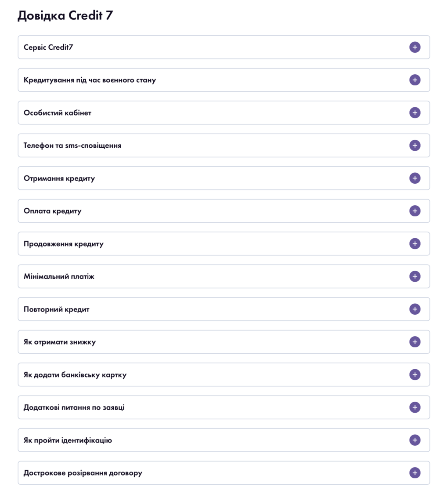Open the Як отримати знижку question
The width and height of the screenshot is (448, 498).
pyautogui.click(x=415, y=342)
